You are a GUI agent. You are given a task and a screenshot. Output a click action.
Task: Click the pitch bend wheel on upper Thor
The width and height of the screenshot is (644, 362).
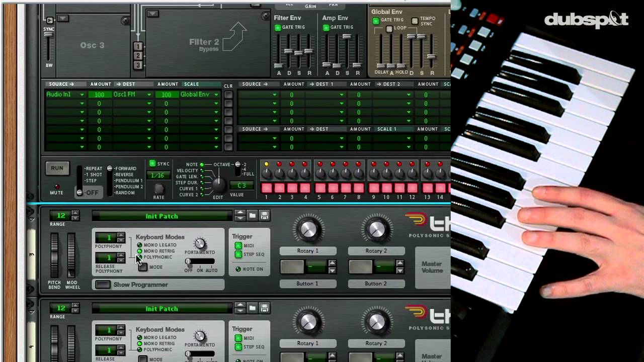coord(54,255)
